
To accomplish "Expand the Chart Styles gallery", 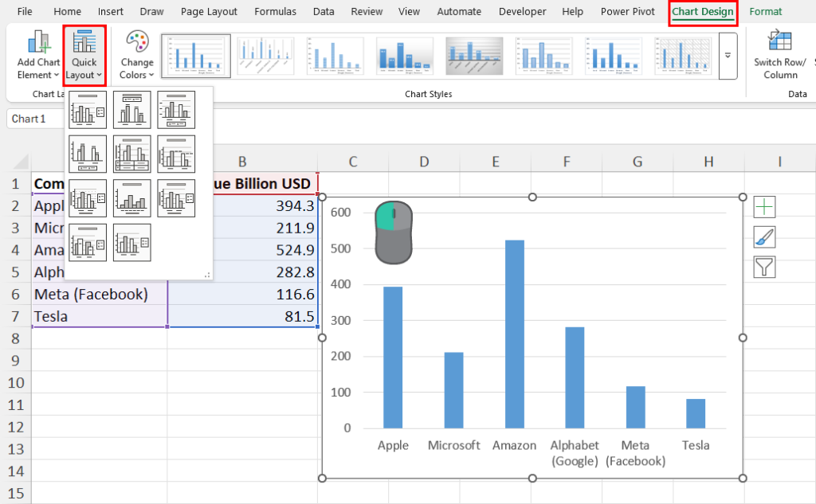I will pyautogui.click(x=728, y=56).
